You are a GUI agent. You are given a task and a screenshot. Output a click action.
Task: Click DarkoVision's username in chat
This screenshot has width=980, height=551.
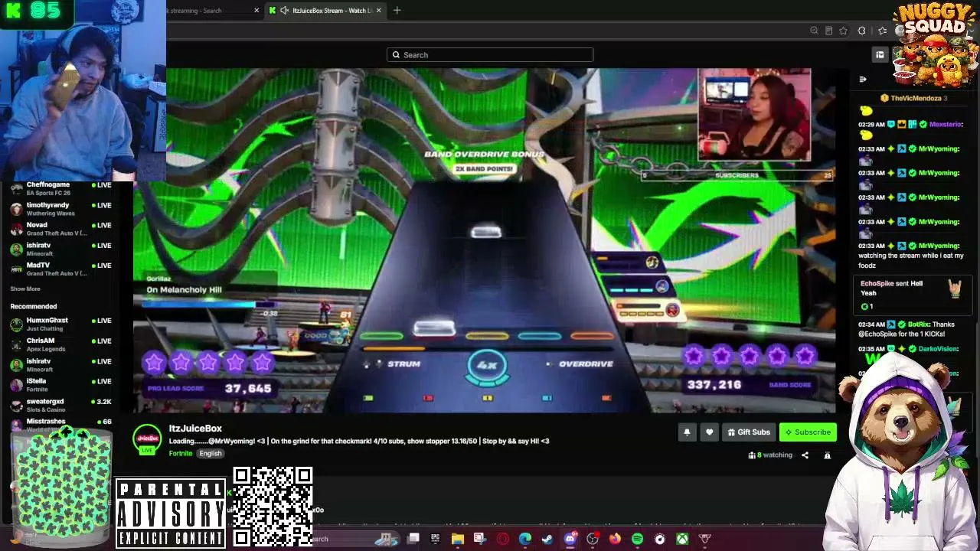coord(939,349)
